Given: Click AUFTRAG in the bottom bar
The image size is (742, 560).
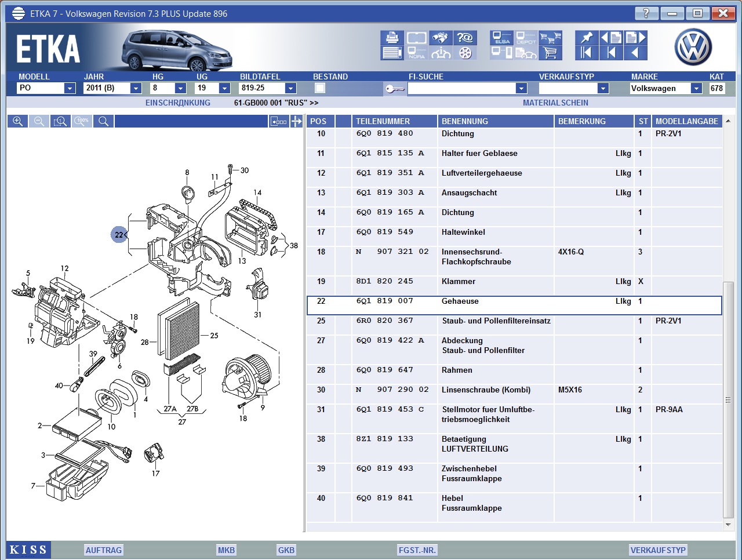Looking at the screenshot, I should 103,550.
